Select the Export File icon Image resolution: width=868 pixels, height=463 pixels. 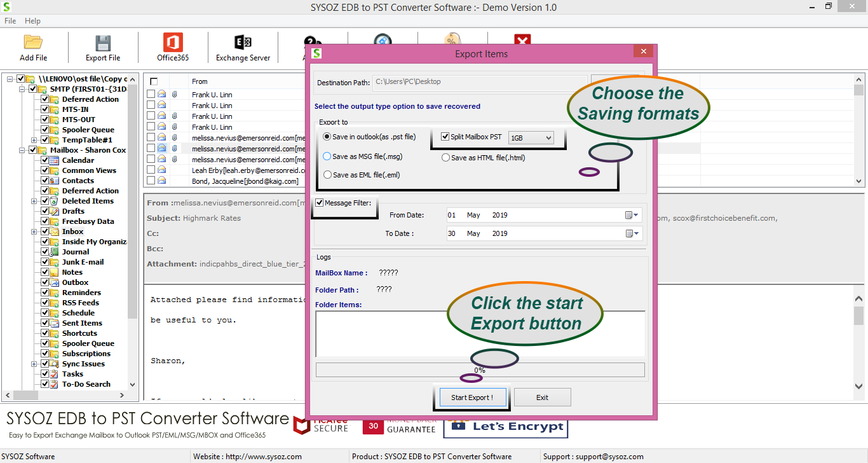point(102,47)
